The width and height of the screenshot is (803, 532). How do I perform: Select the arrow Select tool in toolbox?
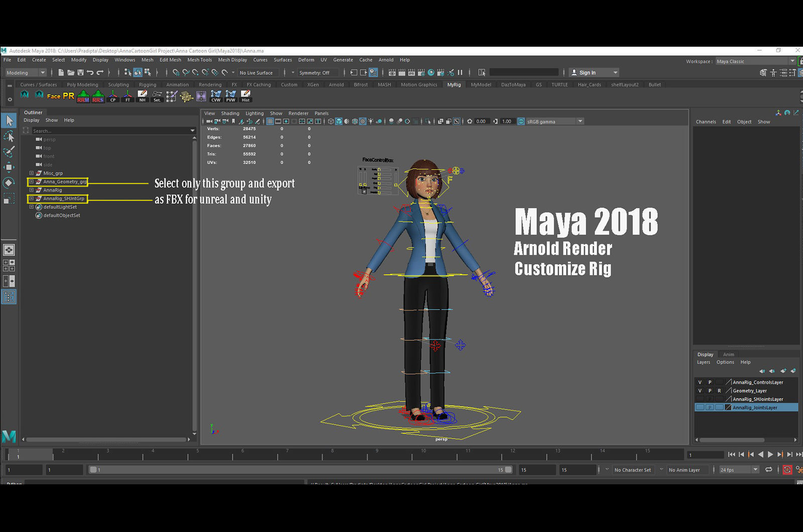tap(9, 120)
